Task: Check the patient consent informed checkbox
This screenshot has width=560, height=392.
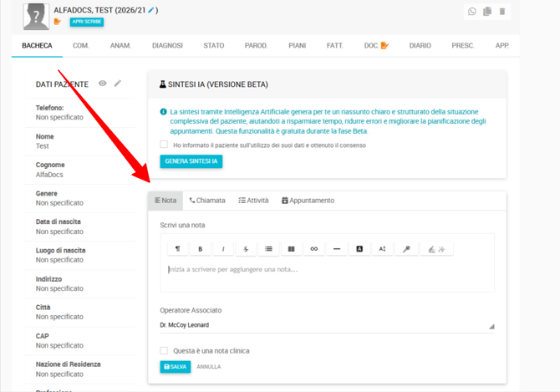Action: (x=165, y=145)
